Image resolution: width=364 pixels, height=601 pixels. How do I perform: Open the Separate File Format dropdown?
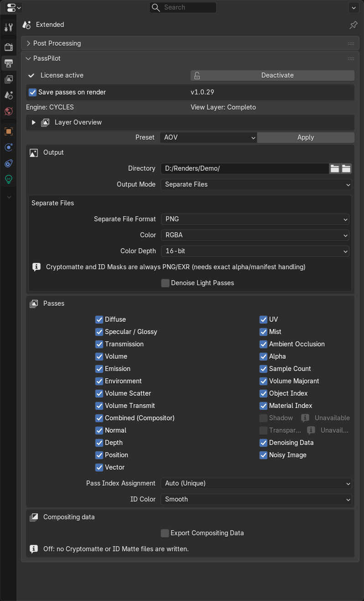[x=255, y=219]
